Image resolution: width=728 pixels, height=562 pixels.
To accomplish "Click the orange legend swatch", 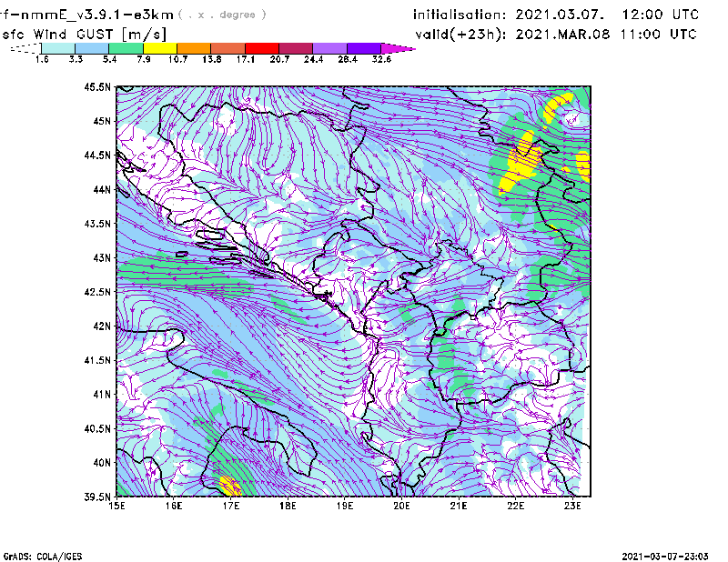I will 194,48.
